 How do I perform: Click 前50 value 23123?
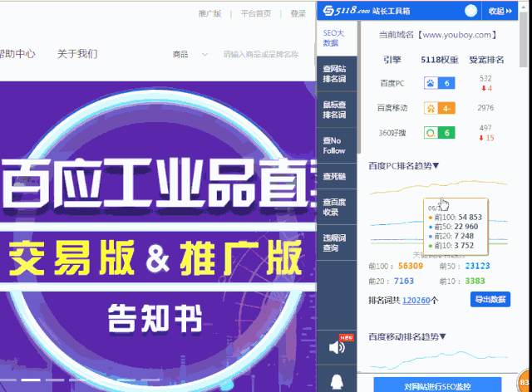(x=477, y=266)
